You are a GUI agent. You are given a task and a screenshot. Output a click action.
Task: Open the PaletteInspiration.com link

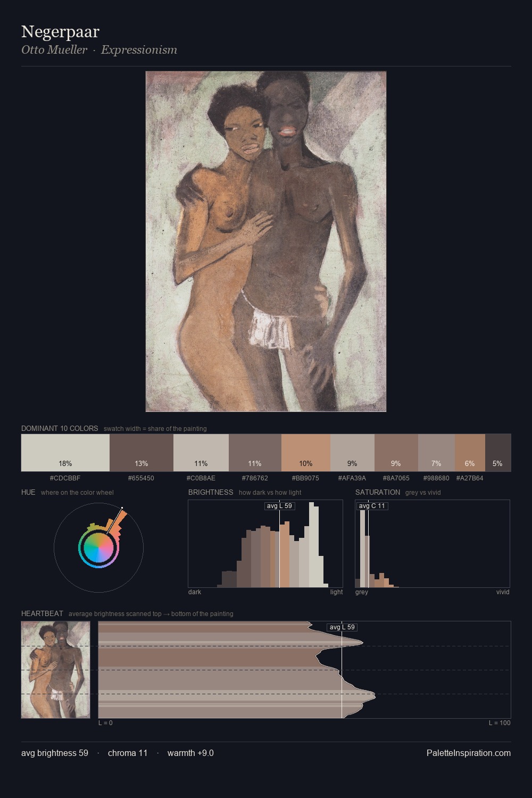(469, 753)
